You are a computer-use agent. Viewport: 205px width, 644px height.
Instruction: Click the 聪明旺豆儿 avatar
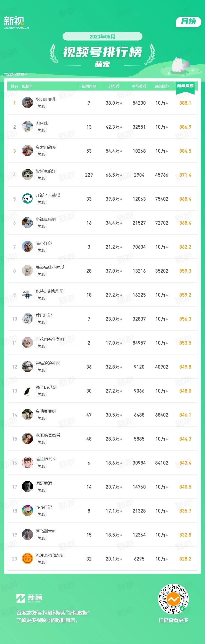pyautogui.click(x=27, y=103)
